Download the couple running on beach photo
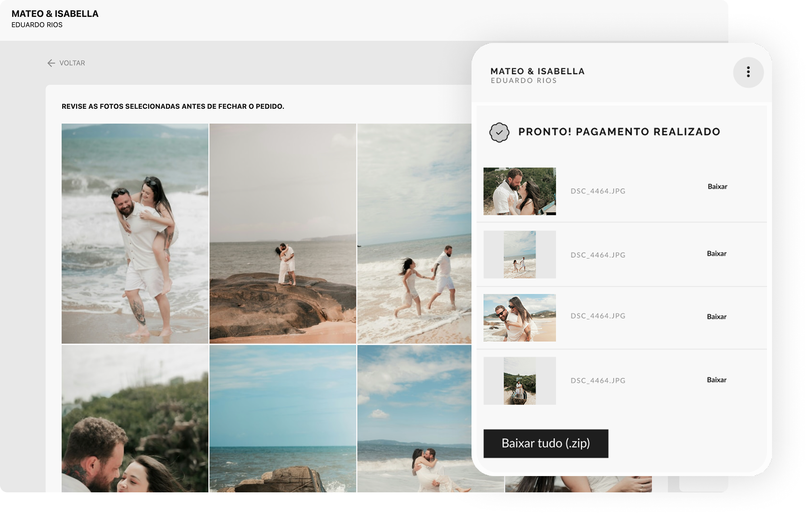The image size is (812, 519). click(x=717, y=254)
